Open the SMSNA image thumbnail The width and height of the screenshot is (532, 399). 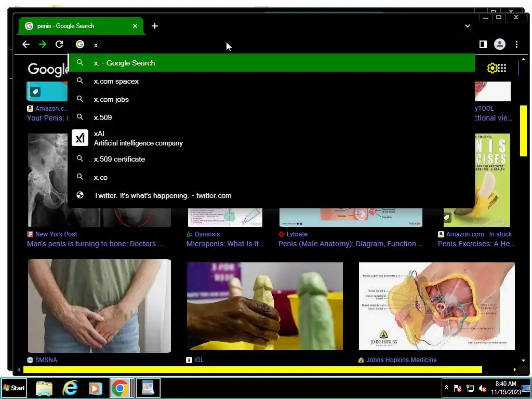(x=99, y=306)
